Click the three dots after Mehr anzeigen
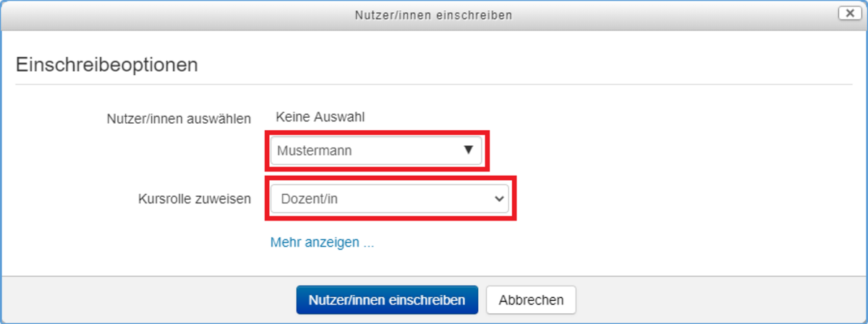The height and width of the screenshot is (324, 868). tap(368, 243)
